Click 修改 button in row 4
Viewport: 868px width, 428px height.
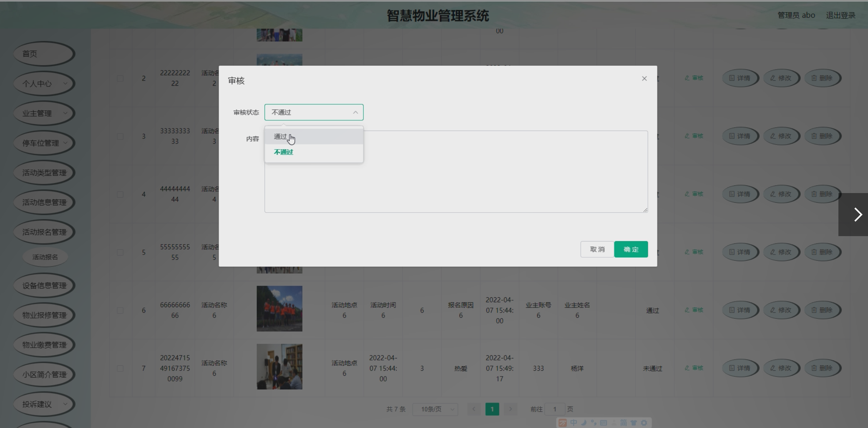pos(781,194)
